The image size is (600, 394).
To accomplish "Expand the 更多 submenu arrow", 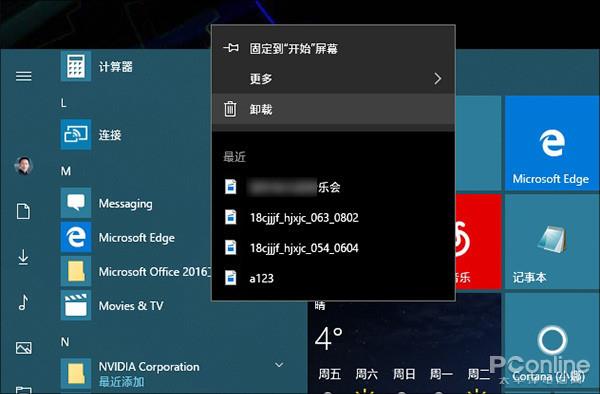I will (x=438, y=79).
